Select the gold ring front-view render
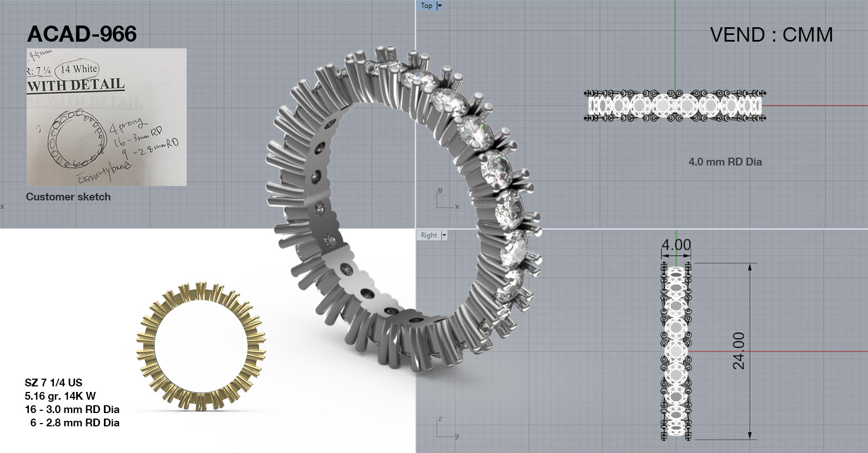868x453 pixels. point(201,346)
